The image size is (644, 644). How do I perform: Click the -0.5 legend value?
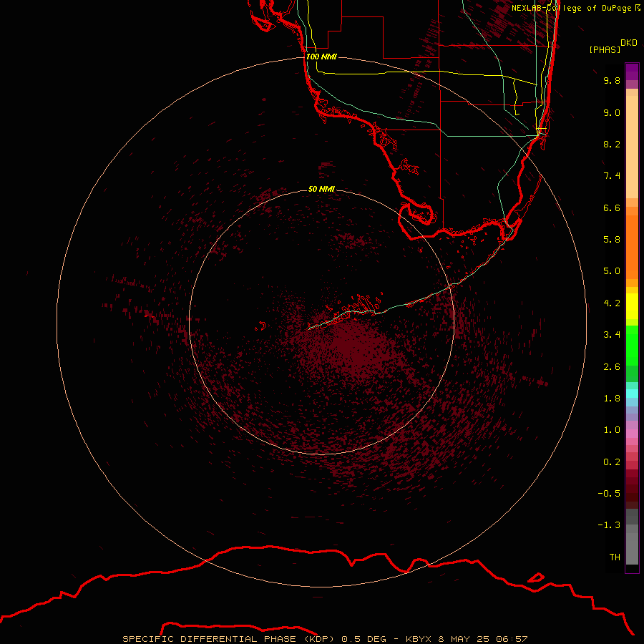point(609,494)
